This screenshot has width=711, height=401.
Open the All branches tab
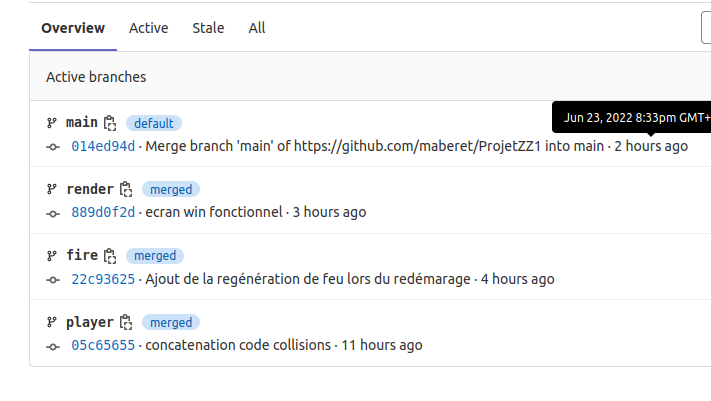257,28
